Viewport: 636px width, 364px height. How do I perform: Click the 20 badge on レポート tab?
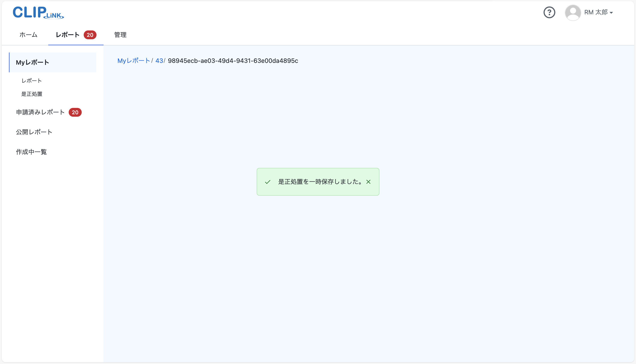[x=90, y=35]
